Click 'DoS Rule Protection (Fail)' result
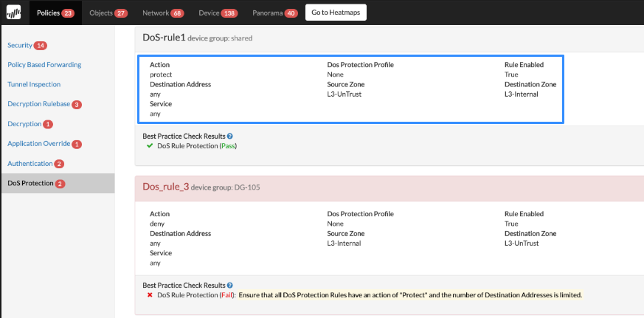 point(196,295)
